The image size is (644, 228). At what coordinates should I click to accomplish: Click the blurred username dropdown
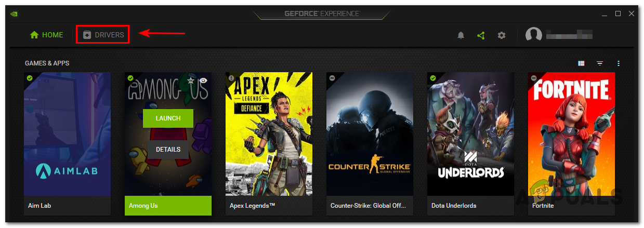click(x=569, y=35)
